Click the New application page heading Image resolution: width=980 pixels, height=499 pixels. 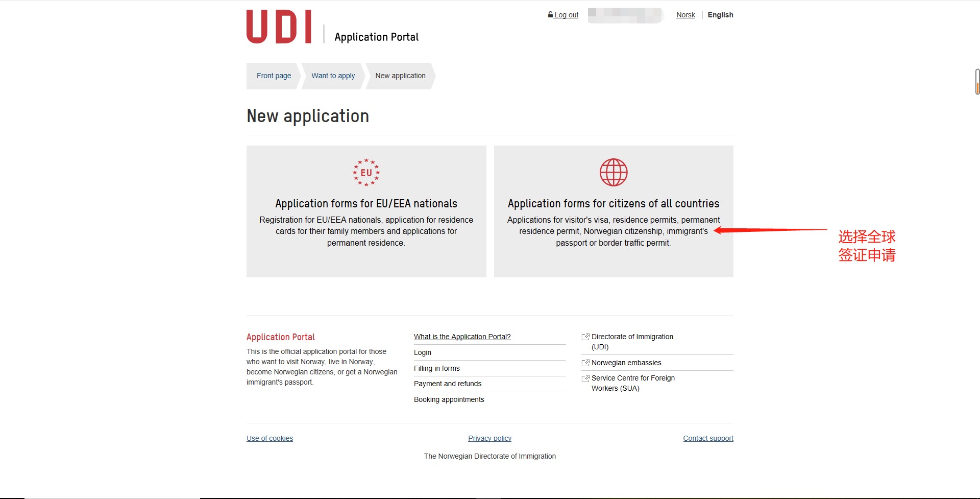308,116
